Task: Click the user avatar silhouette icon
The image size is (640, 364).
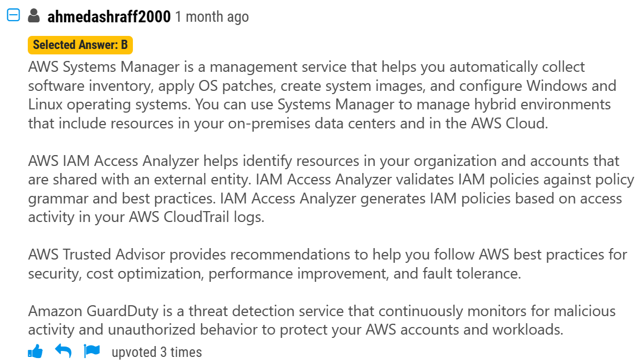Action: pos(33,16)
